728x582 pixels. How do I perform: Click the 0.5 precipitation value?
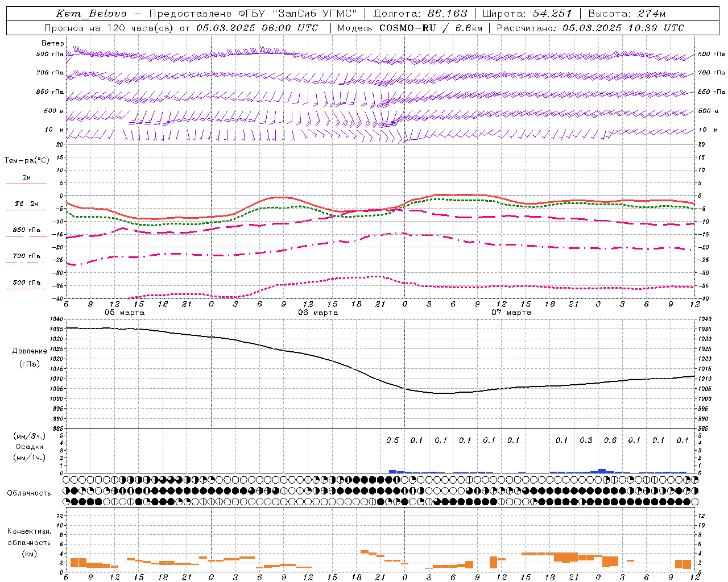coord(392,440)
